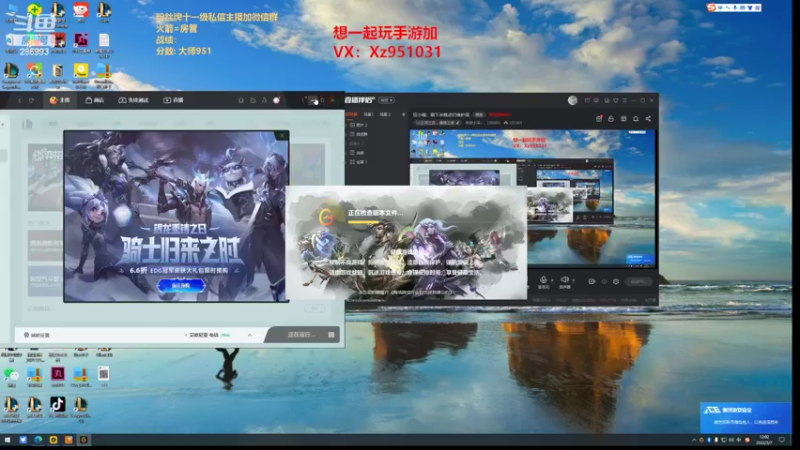Image resolution: width=800 pixels, height=450 pixels.
Task: Select the first image source in the source list
Action: point(358,125)
